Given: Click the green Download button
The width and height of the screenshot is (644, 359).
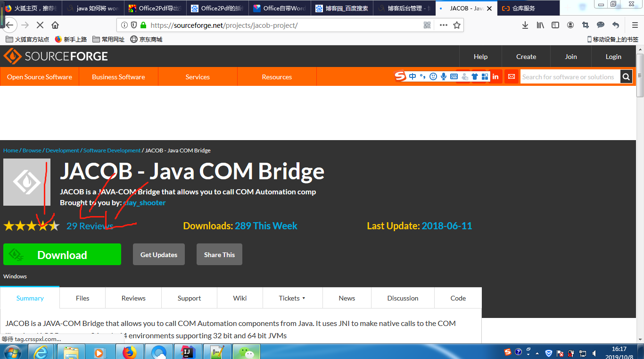Looking at the screenshot, I should point(62,255).
